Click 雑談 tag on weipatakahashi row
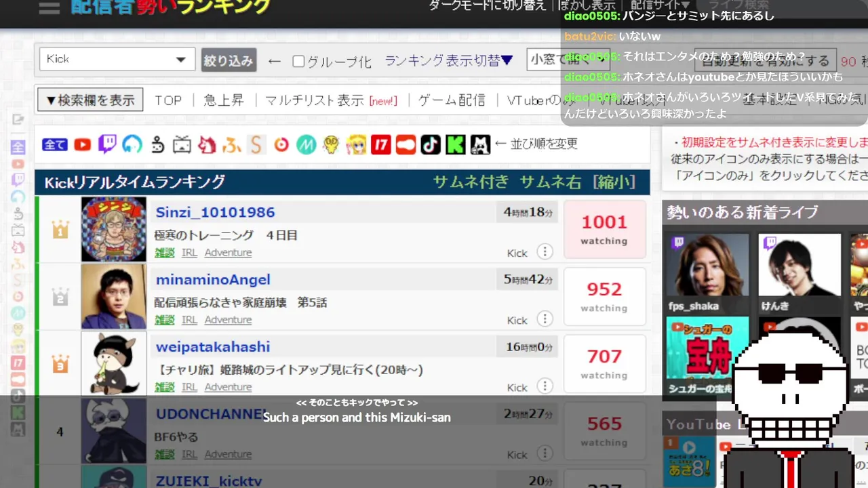The width and height of the screenshot is (868, 488). click(165, 387)
